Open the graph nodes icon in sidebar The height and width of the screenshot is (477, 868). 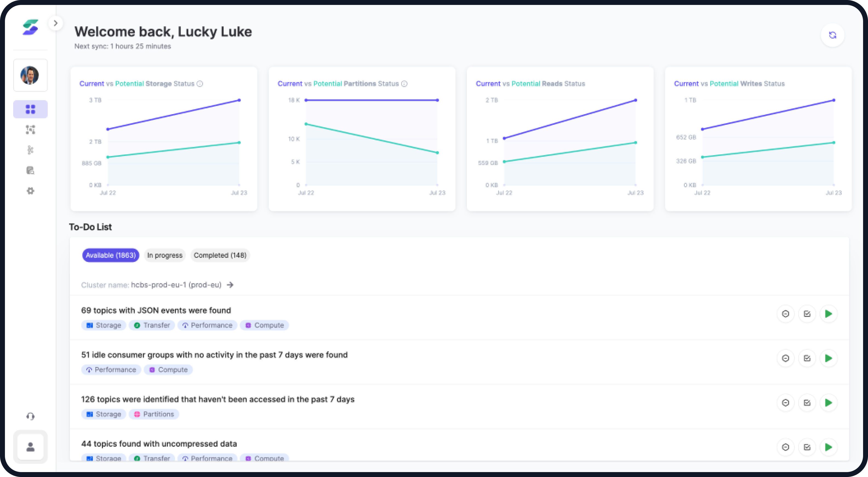(30, 130)
